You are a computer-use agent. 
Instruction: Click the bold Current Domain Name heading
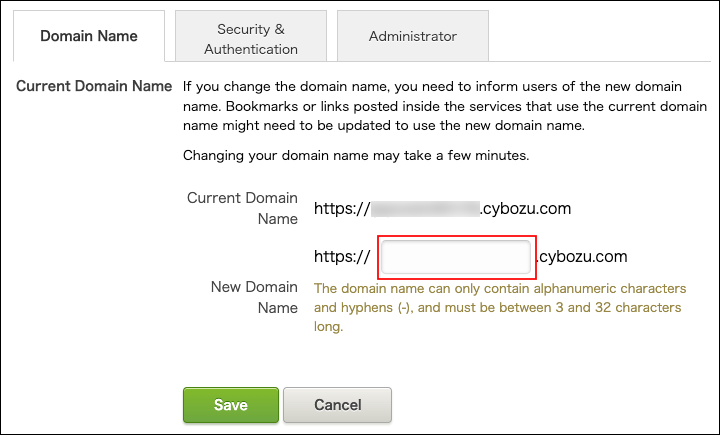[94, 85]
